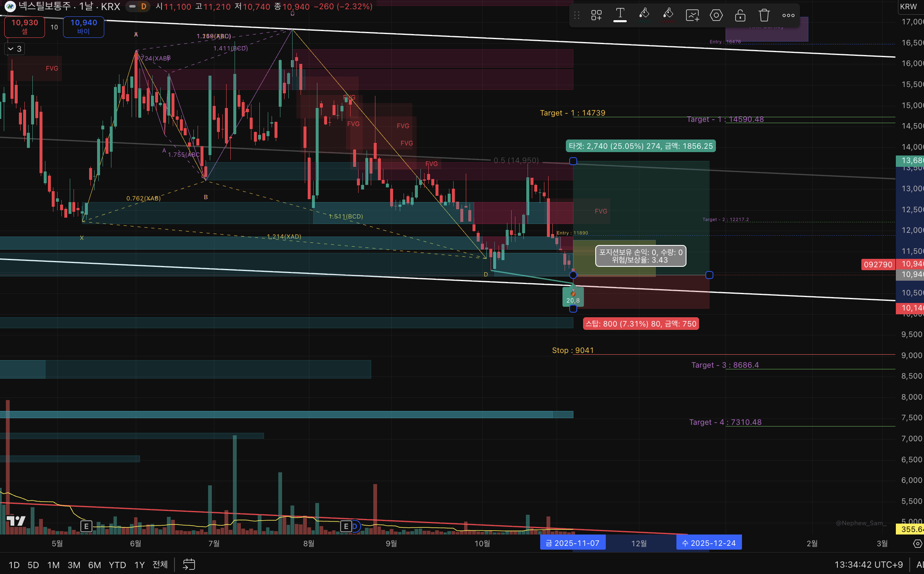
Task: Open drawing templates icon in floating toolbar
Action: point(596,16)
